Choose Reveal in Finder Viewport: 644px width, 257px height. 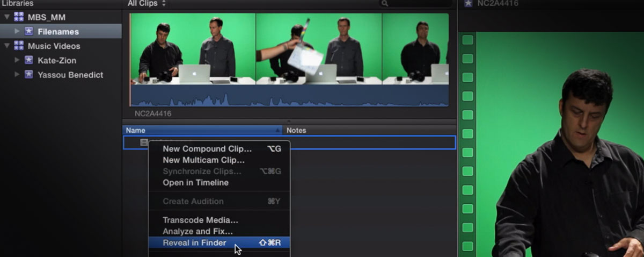(220, 242)
